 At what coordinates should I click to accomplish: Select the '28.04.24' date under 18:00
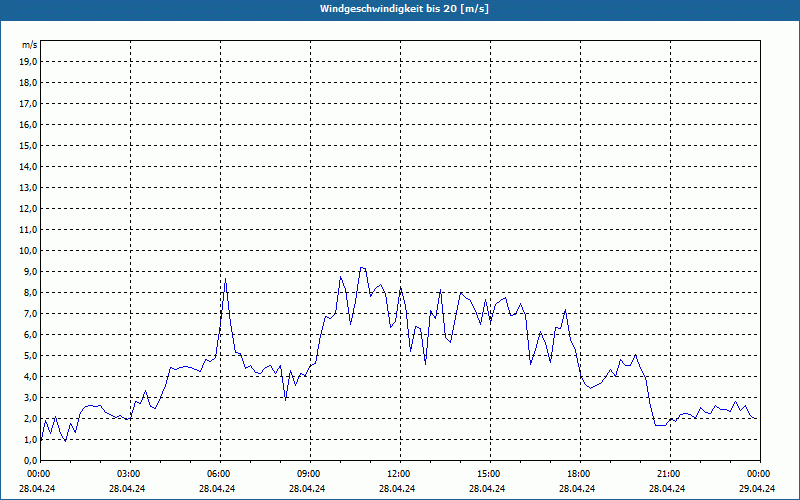577,488
